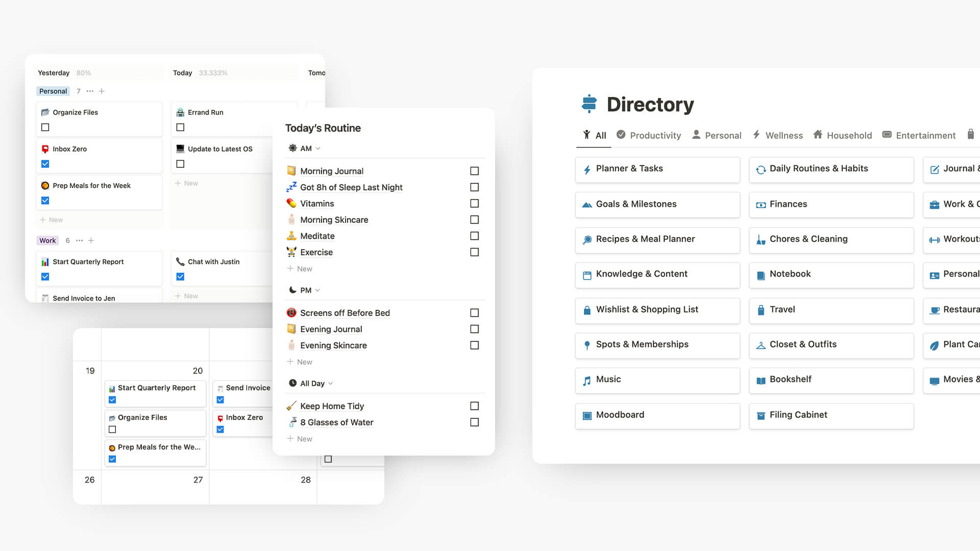Click the Recipes & Meal Planner icon

(x=587, y=239)
